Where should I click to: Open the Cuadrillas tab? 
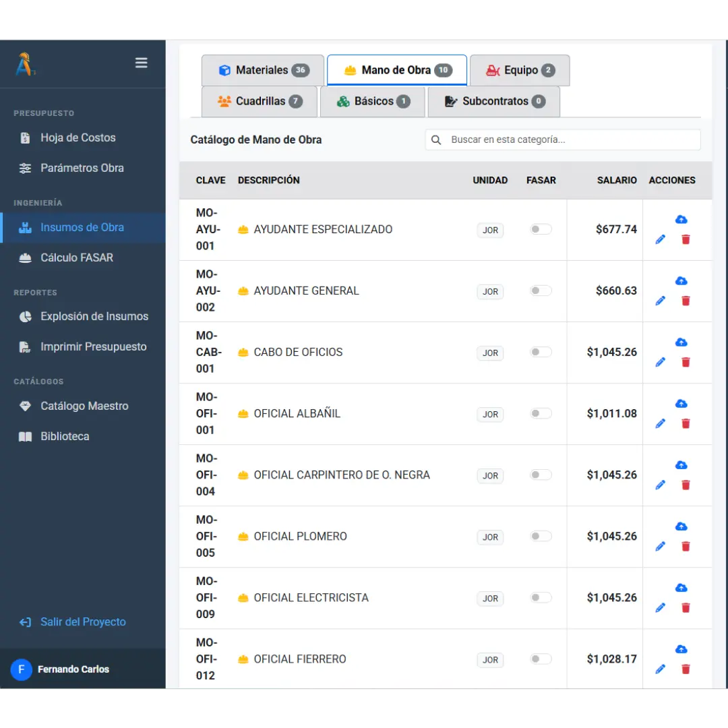coord(260,101)
